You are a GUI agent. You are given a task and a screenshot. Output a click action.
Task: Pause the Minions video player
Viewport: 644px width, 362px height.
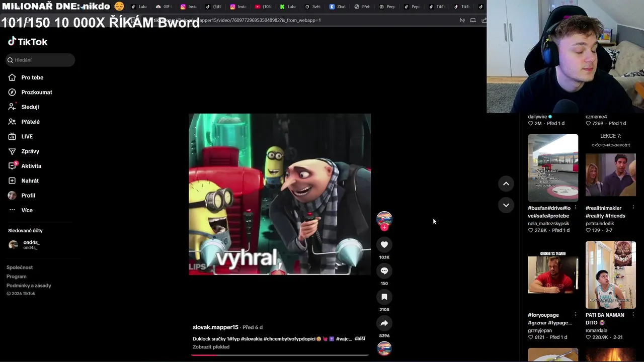point(280,194)
